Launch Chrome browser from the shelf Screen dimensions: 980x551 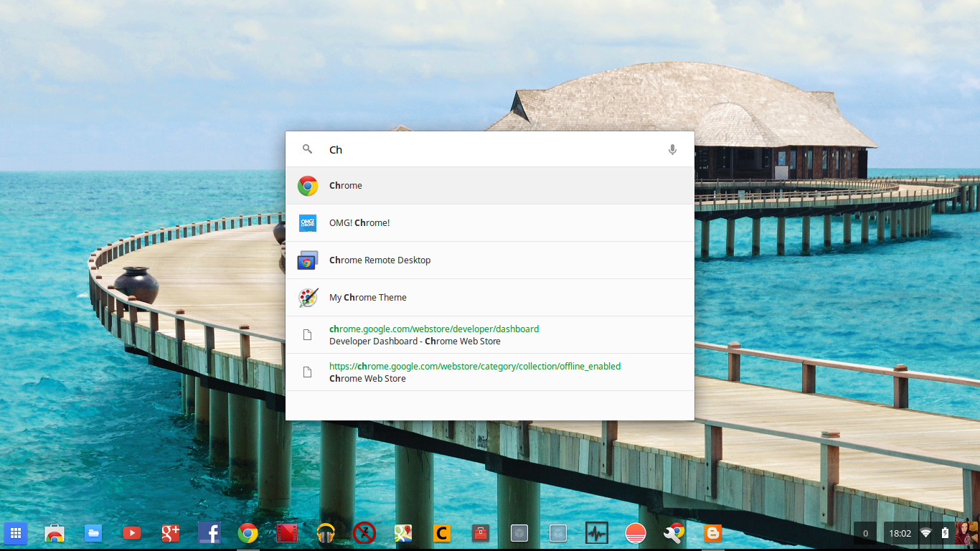click(x=248, y=533)
